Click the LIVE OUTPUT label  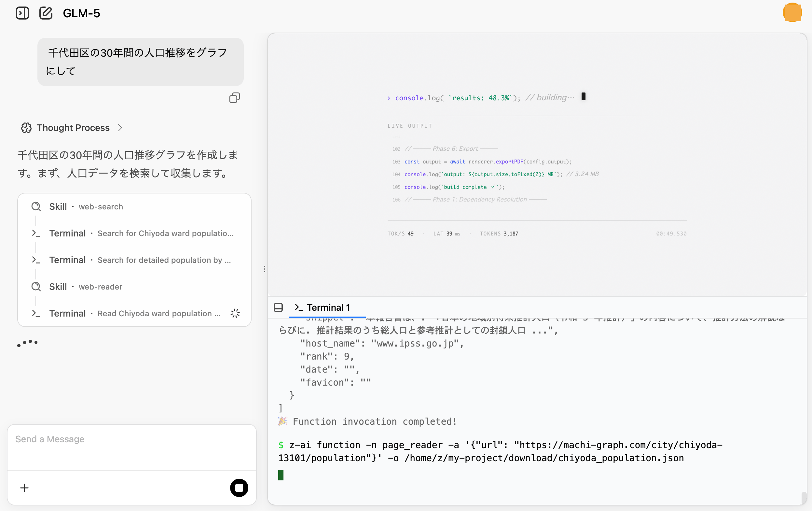point(410,126)
